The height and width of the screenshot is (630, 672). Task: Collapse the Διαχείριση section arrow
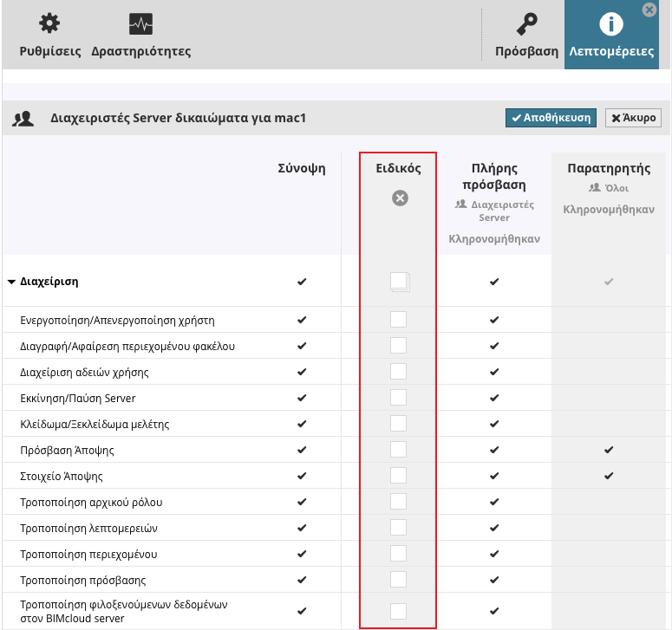tap(11, 282)
